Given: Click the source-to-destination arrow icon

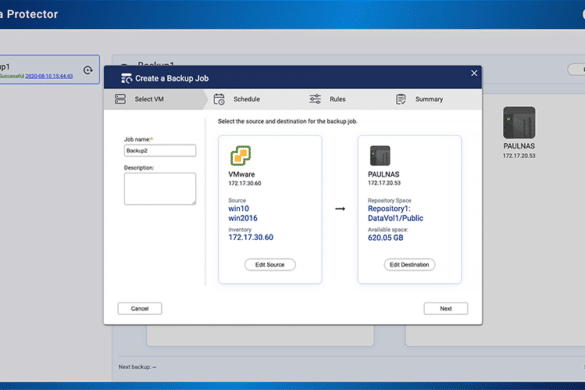Looking at the screenshot, I should click(340, 209).
